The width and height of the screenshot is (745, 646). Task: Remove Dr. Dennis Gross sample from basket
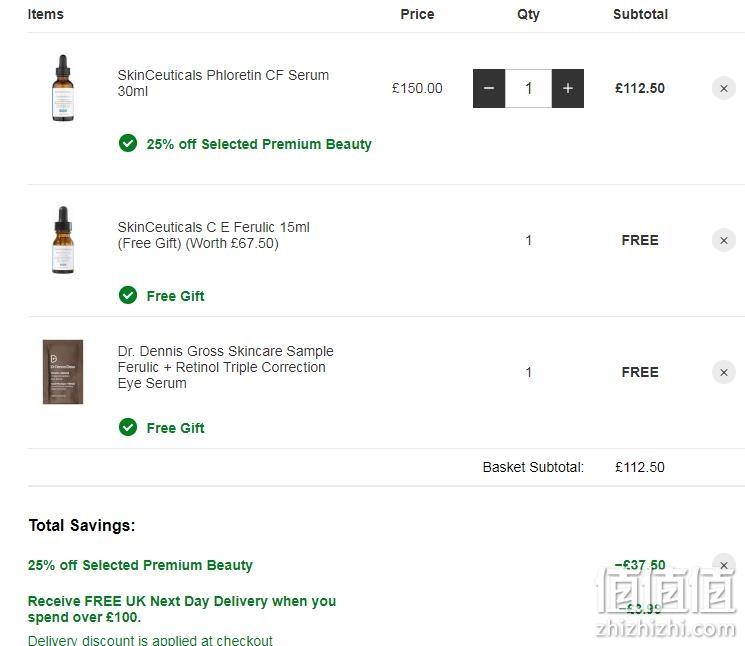point(724,372)
